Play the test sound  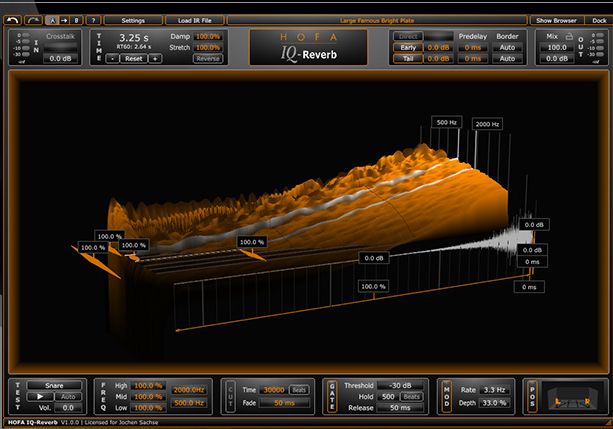40,397
